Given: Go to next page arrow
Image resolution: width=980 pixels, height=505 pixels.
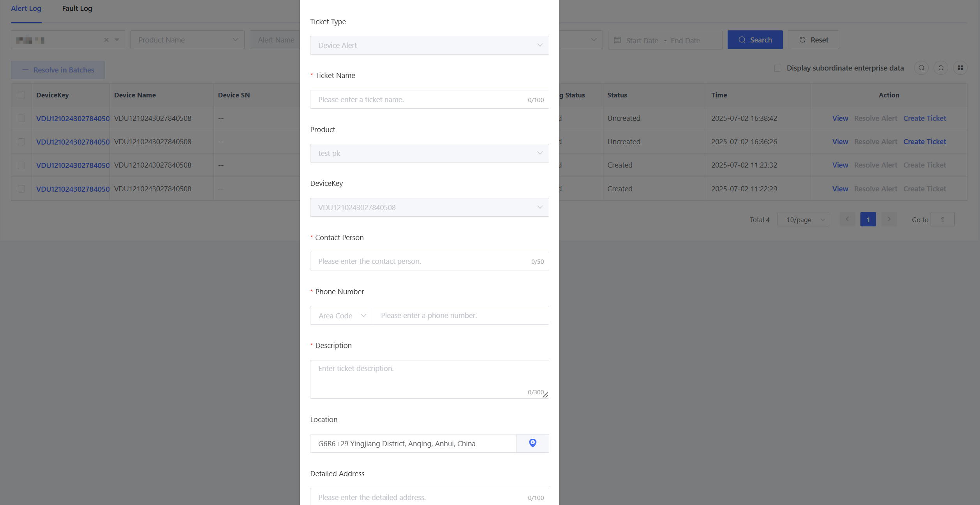Looking at the screenshot, I should click(x=889, y=219).
